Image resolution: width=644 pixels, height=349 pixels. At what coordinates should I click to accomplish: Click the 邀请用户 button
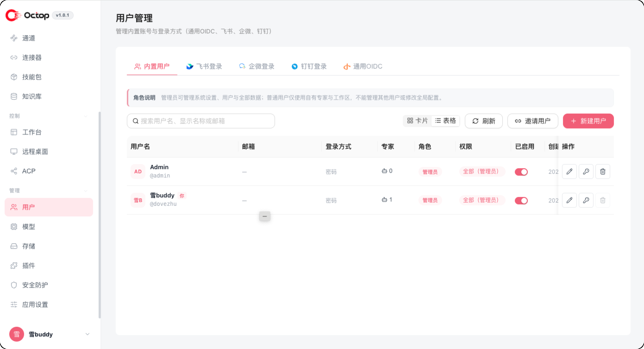tap(533, 121)
